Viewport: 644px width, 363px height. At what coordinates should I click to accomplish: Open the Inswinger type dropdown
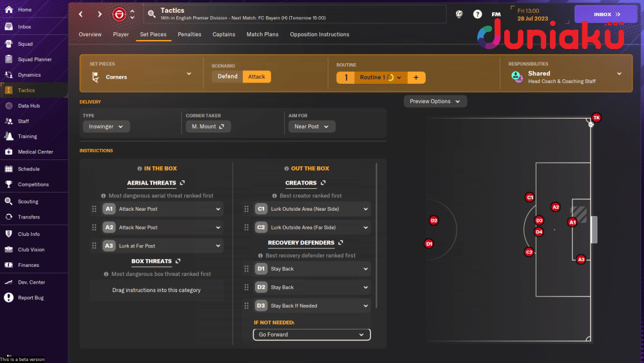pyautogui.click(x=106, y=126)
